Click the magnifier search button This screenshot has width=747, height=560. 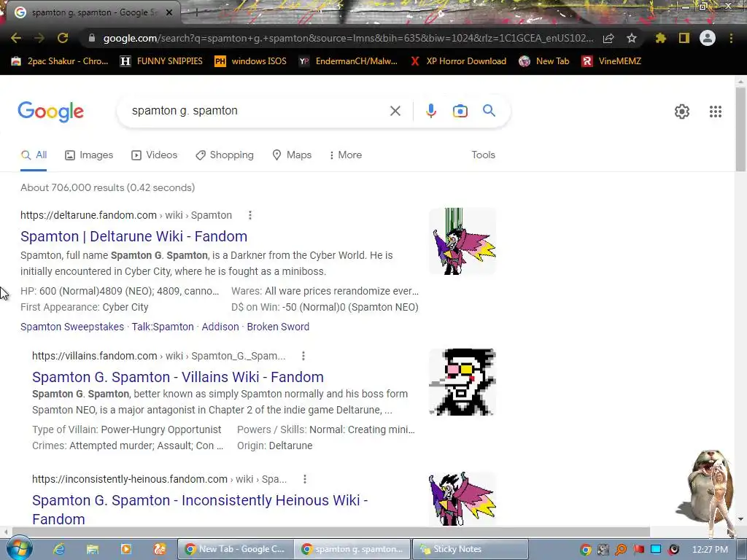tap(489, 111)
